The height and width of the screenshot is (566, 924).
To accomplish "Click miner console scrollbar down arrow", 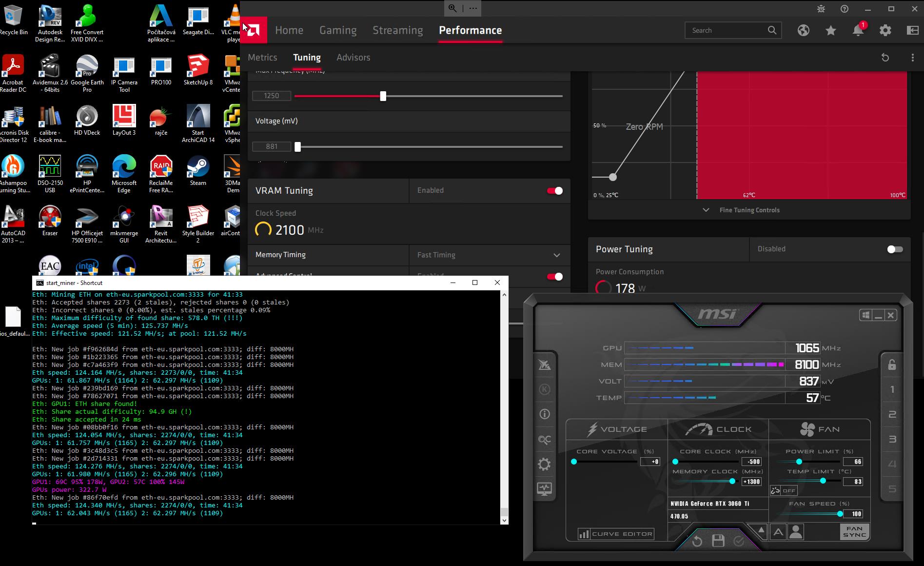I will point(504,520).
